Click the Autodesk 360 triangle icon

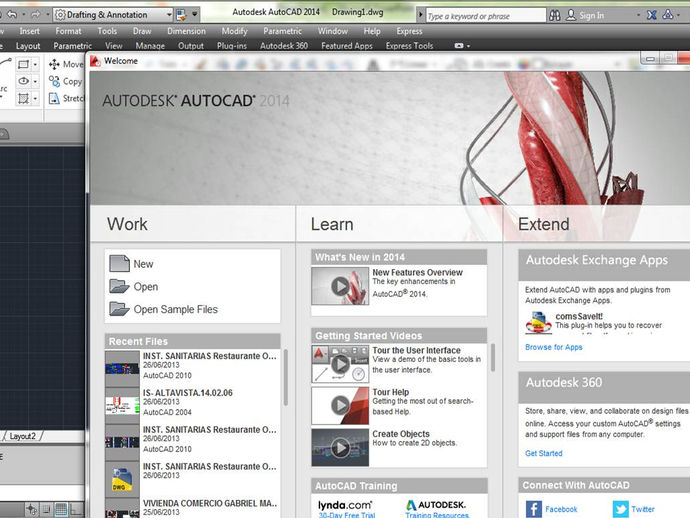[668, 15]
